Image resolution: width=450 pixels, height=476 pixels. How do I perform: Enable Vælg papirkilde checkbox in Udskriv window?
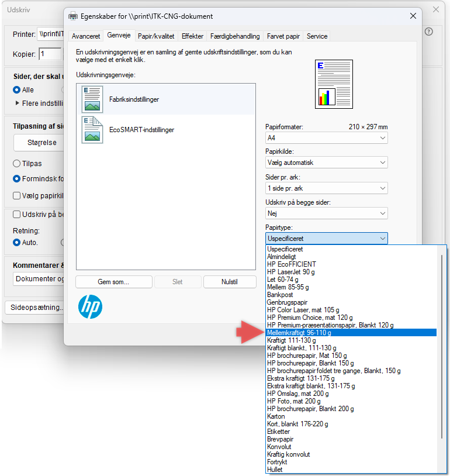17,195
